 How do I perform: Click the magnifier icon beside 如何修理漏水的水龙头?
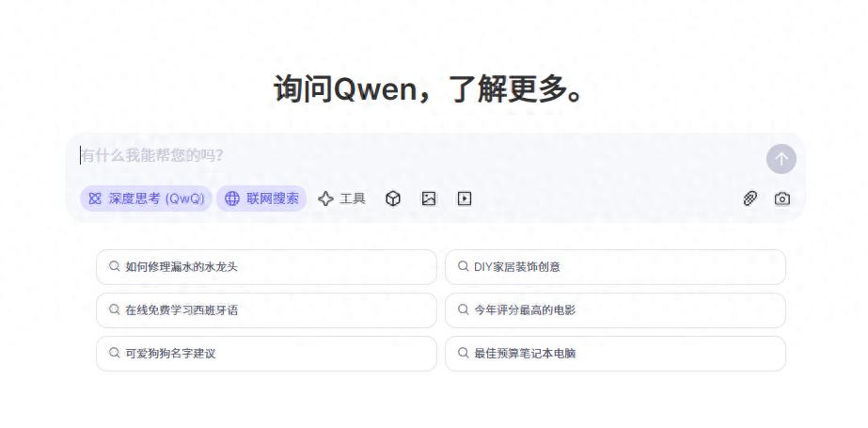115,266
